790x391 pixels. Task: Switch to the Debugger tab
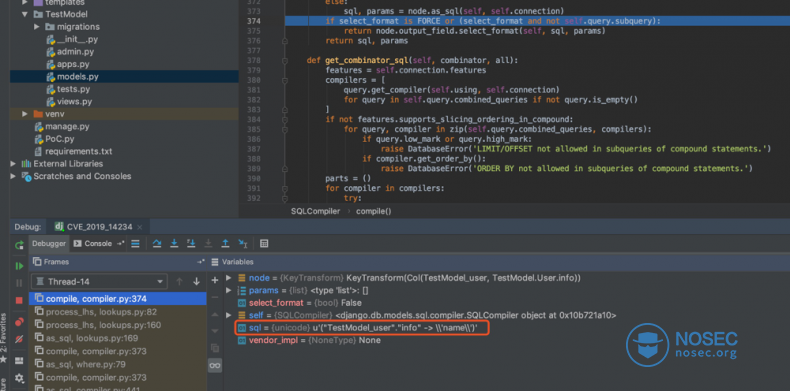click(x=49, y=243)
